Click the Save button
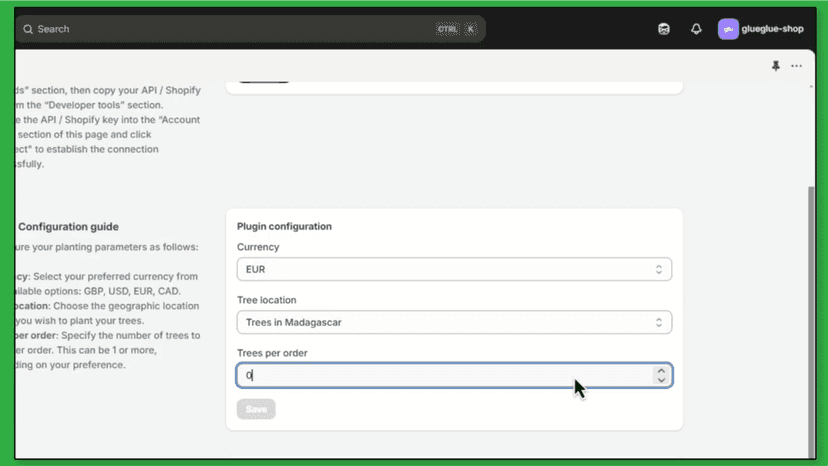 pos(256,409)
